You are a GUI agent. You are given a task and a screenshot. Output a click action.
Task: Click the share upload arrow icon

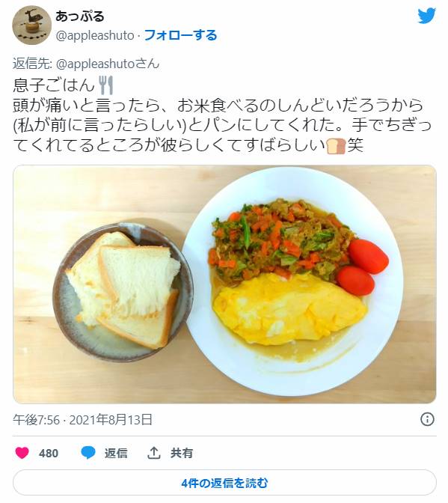point(154,453)
